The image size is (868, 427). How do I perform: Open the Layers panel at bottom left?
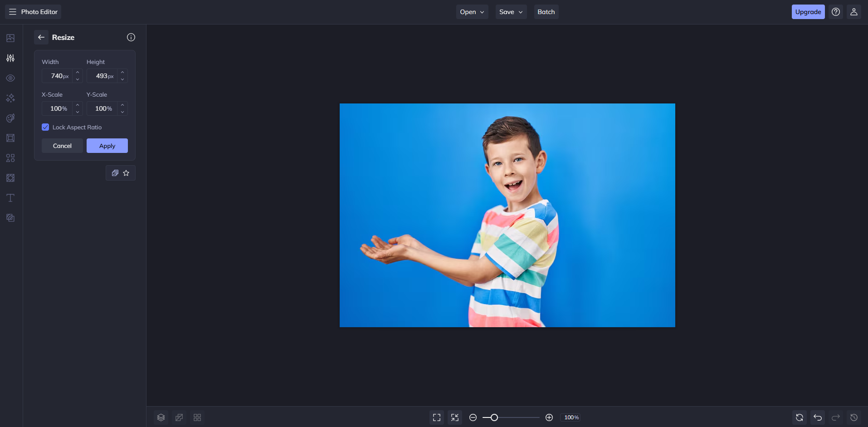[x=161, y=417]
